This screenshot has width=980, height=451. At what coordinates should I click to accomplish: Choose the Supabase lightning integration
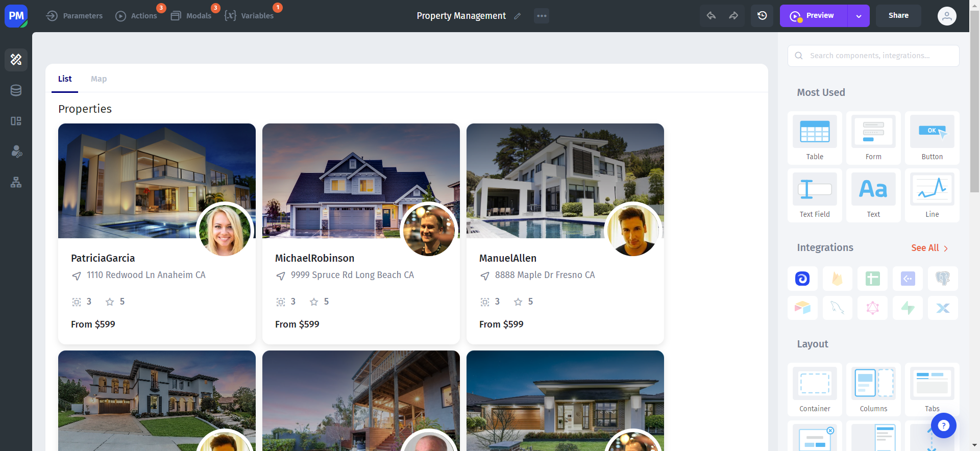(x=908, y=308)
